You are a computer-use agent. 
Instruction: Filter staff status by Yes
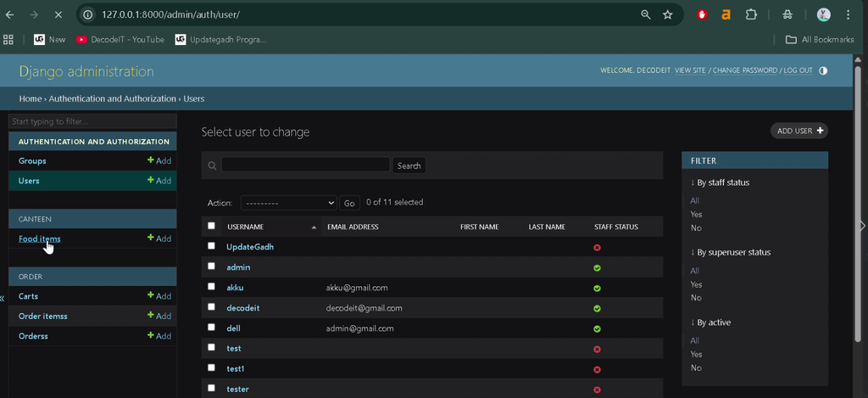click(x=696, y=215)
